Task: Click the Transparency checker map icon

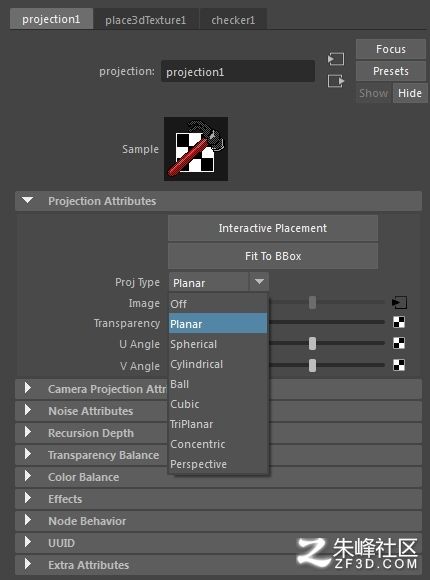Action: click(x=399, y=323)
